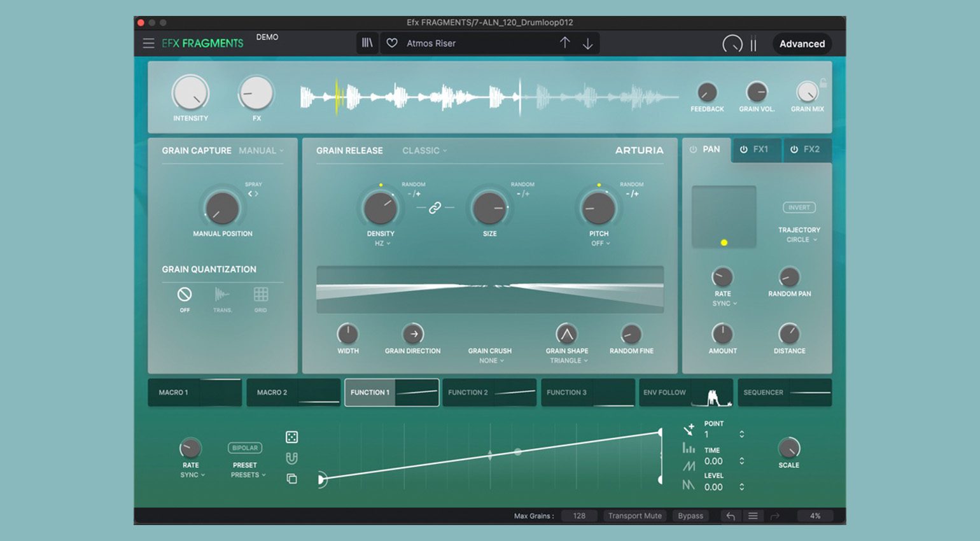Click the Atmos Riser preset name
Viewport: 980px width, 541px height.
pyautogui.click(x=431, y=43)
